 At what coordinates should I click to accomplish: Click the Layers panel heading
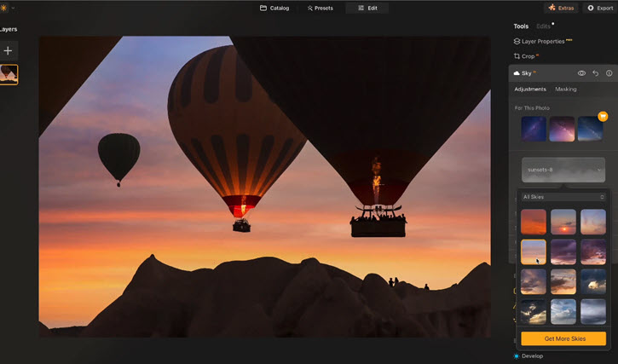[9, 29]
